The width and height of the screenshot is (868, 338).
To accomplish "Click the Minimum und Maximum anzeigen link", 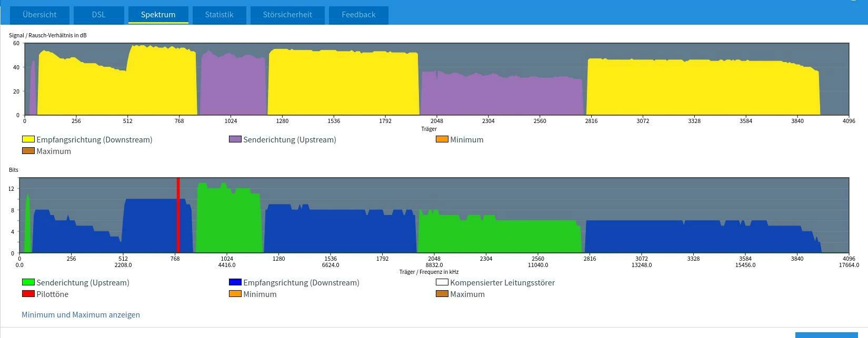I will (81, 315).
